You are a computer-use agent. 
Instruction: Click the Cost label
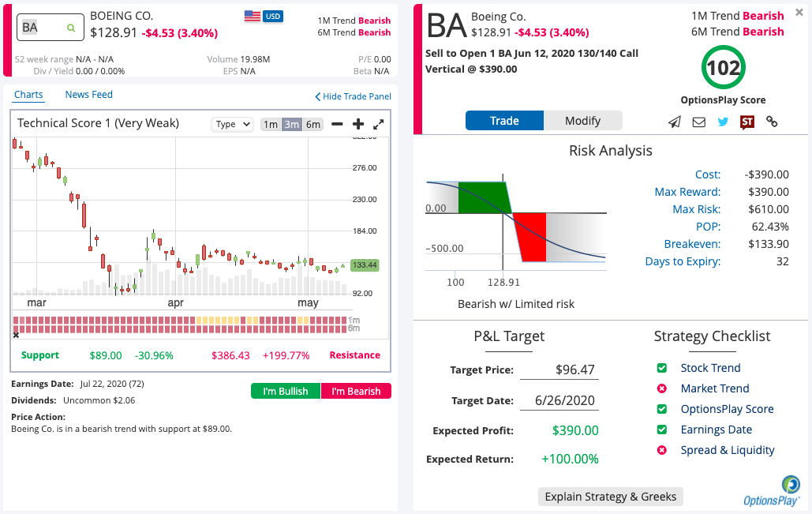pos(707,174)
